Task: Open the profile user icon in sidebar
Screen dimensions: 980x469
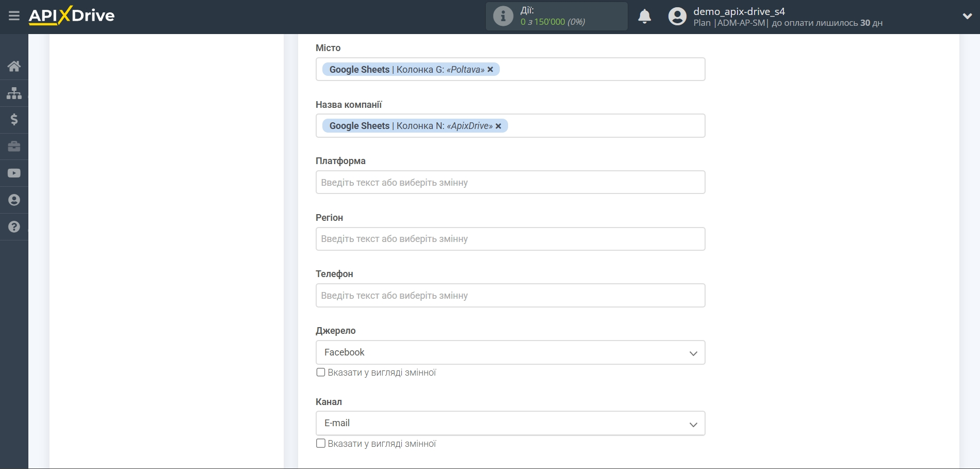Action: click(14, 200)
